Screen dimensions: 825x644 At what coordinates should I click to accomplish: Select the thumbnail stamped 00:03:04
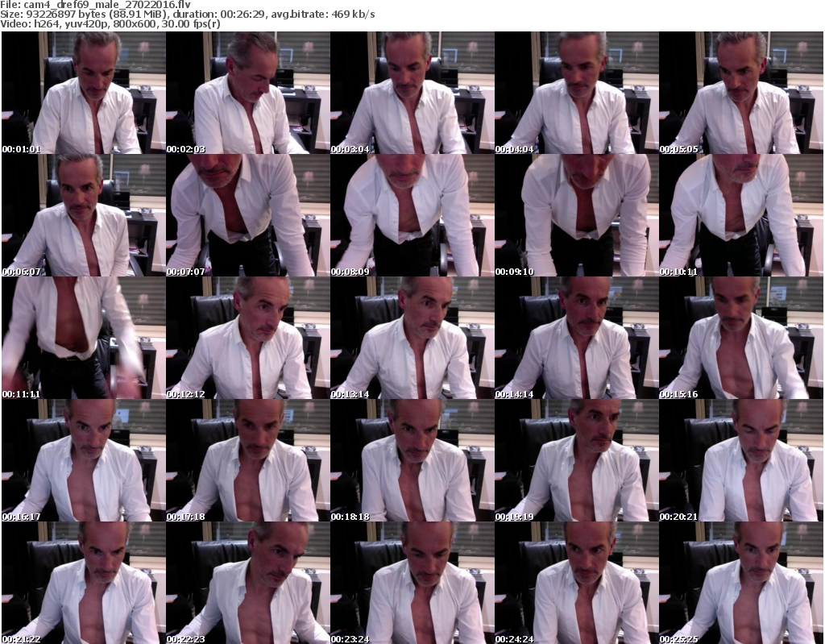(412, 93)
